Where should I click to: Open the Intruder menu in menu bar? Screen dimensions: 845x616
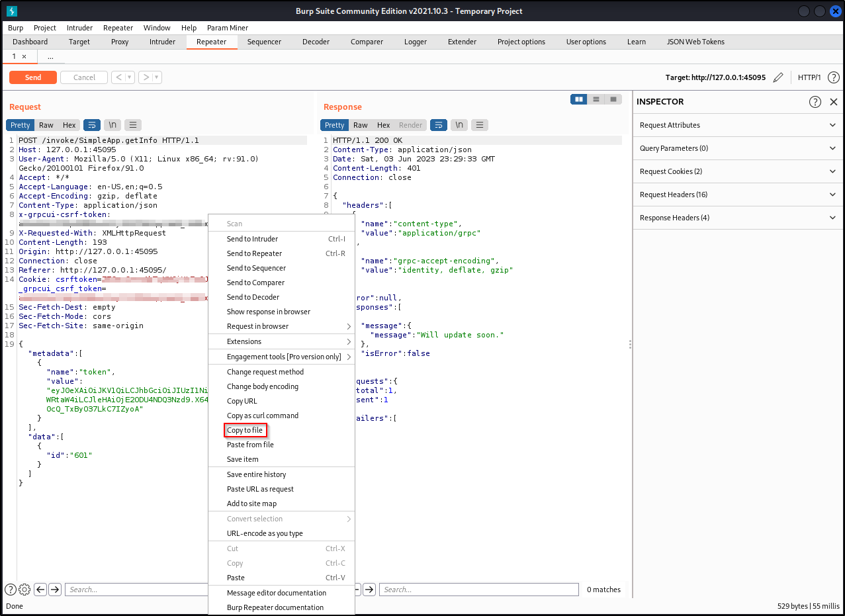coord(79,28)
